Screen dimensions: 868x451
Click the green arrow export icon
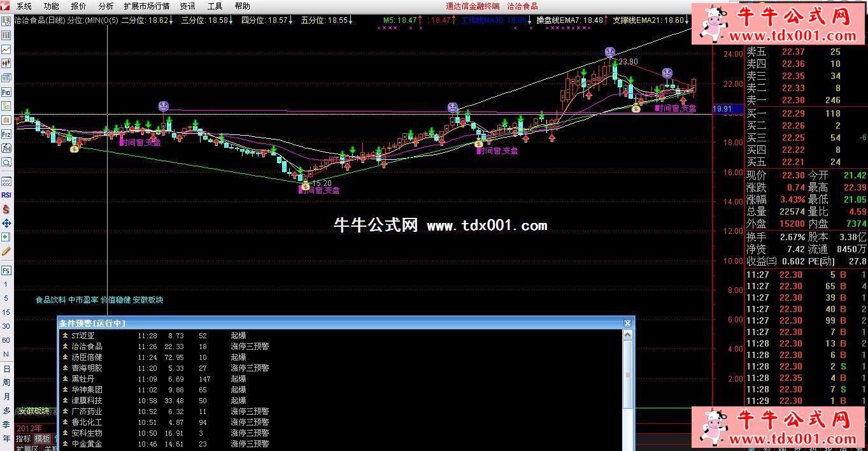click(6, 237)
